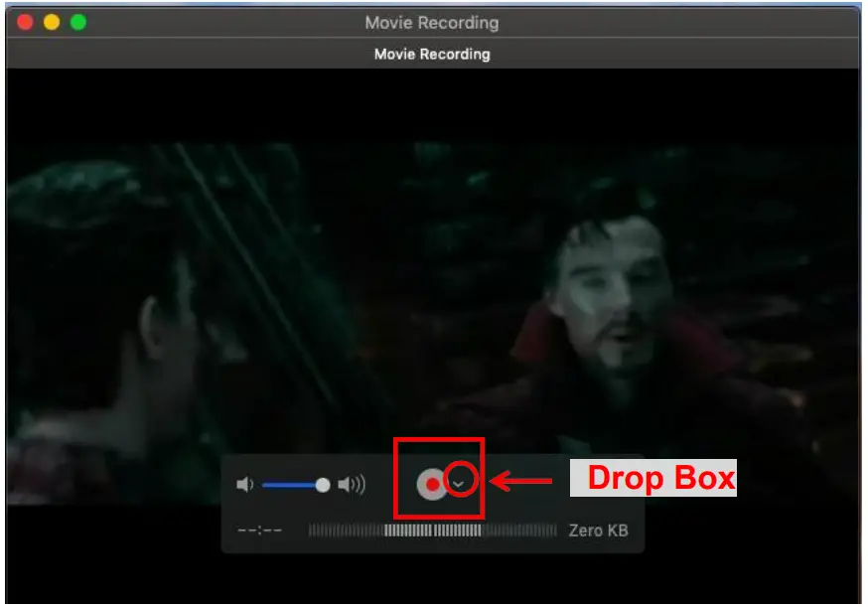Click the low volume speaker icon
Image resolution: width=868 pixels, height=607 pixels.
[244, 485]
